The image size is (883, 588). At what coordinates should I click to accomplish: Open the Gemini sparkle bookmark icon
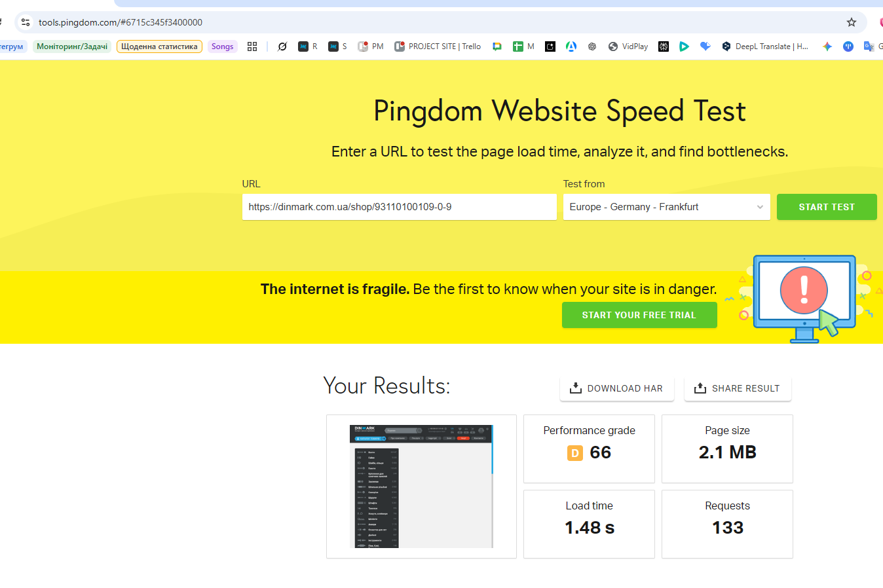(827, 46)
